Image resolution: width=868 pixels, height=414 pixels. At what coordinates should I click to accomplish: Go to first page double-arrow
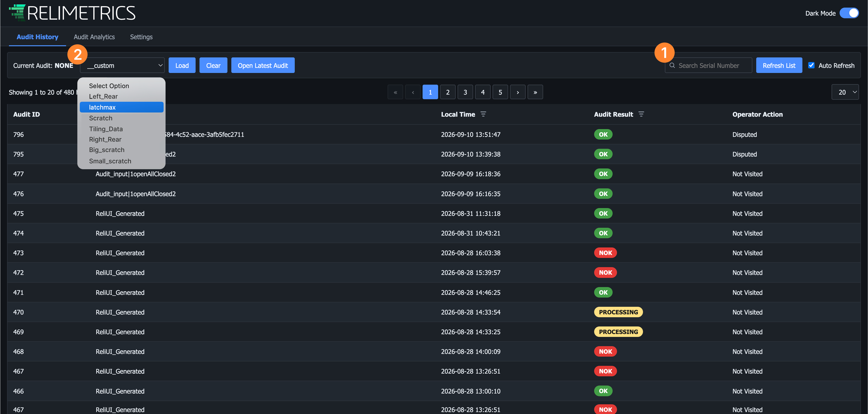point(395,92)
